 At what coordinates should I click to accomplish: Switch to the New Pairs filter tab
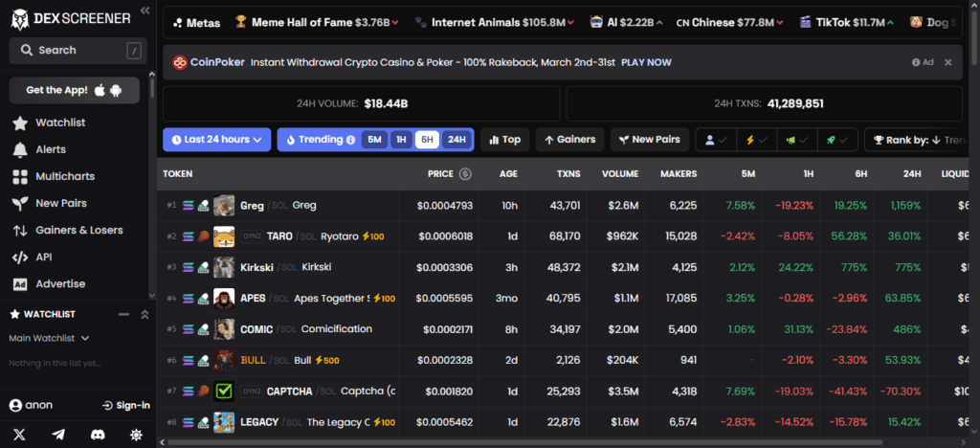650,140
